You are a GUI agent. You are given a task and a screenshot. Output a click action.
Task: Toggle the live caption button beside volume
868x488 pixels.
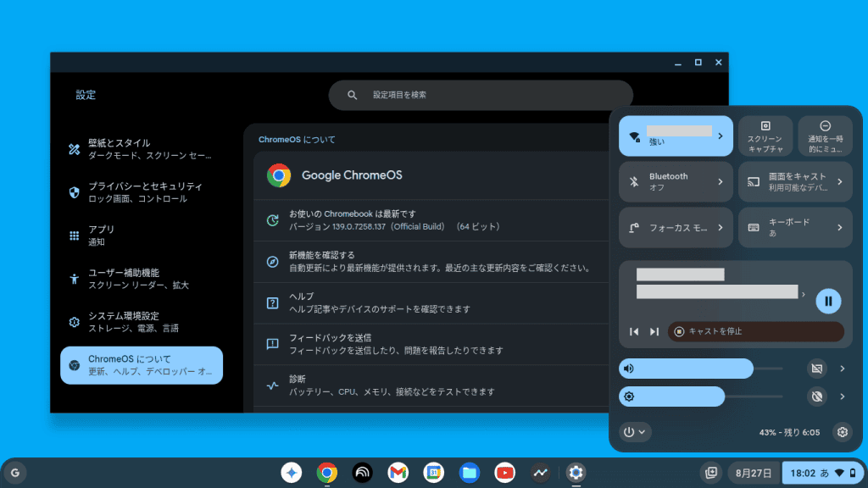[x=817, y=369]
